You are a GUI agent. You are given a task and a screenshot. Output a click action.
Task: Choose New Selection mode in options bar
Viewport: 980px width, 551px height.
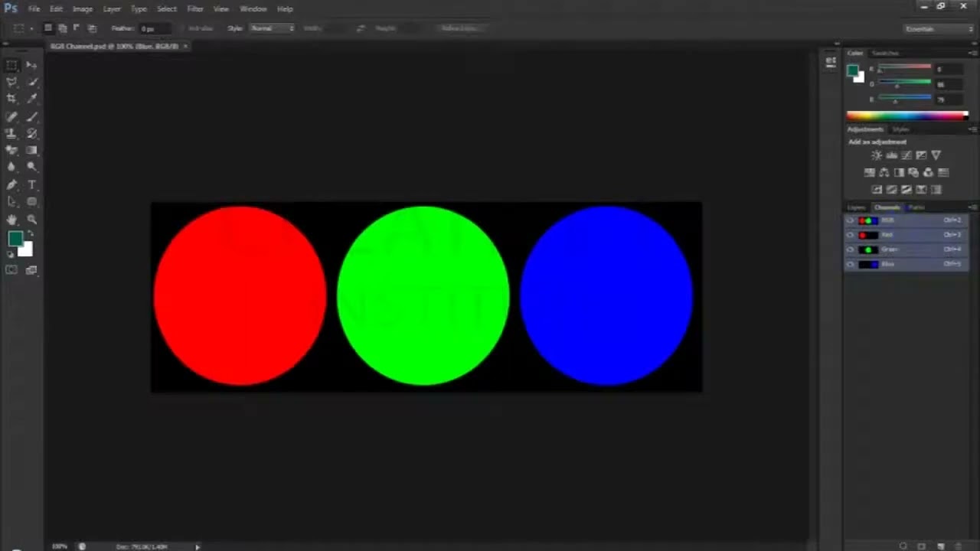pyautogui.click(x=47, y=28)
